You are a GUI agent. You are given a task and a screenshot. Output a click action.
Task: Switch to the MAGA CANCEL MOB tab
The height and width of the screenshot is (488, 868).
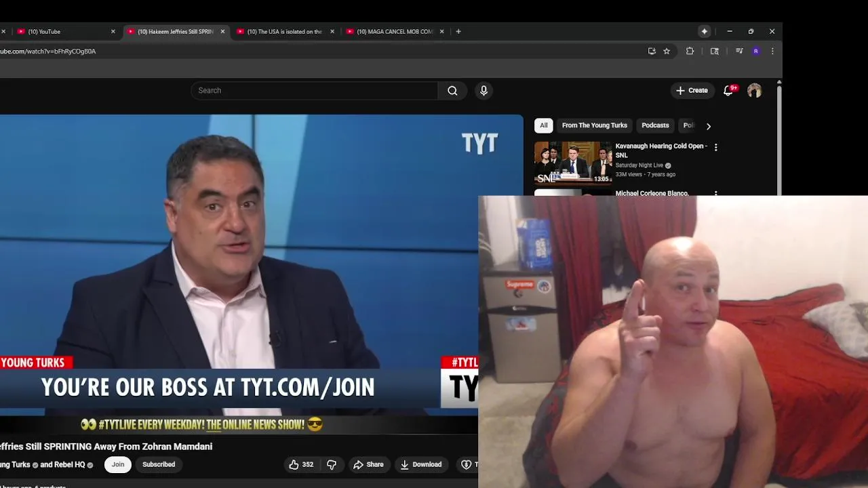tap(394, 32)
